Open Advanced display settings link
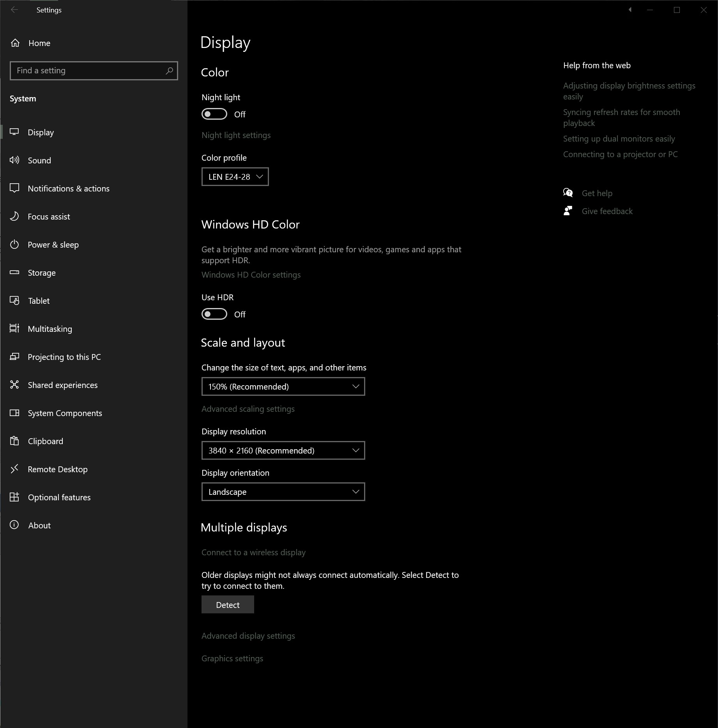 (248, 636)
